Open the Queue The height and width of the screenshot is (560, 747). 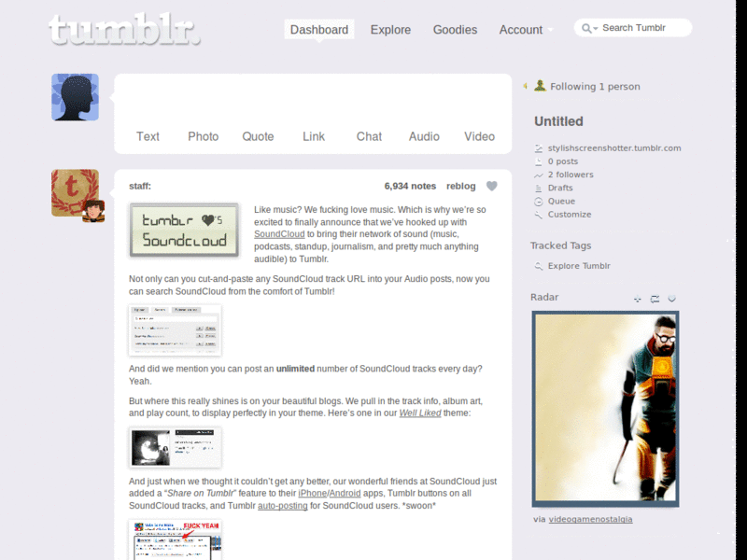(x=561, y=202)
